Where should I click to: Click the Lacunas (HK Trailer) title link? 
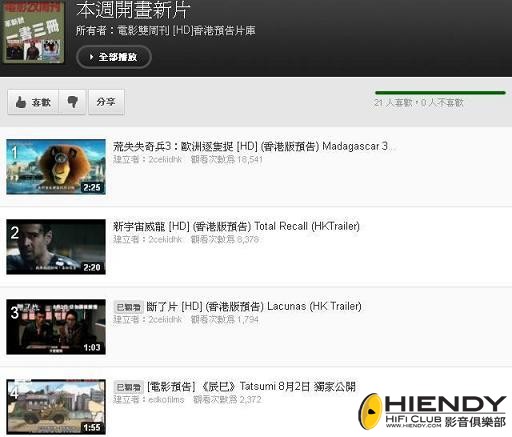pos(254,306)
